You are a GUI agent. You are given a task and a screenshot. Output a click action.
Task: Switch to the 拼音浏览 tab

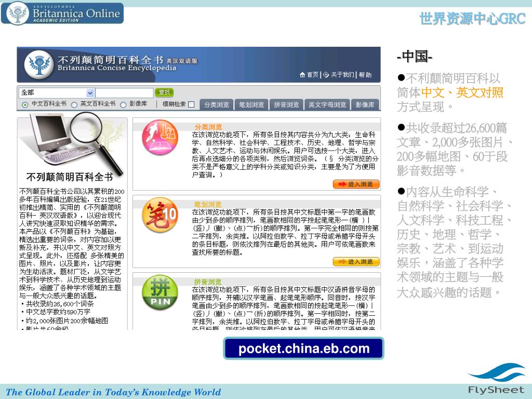click(286, 105)
